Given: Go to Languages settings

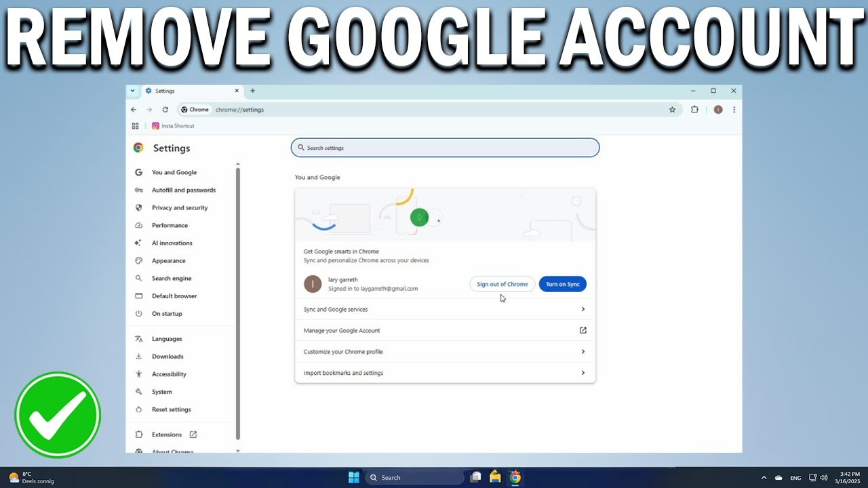Looking at the screenshot, I should click(x=167, y=339).
